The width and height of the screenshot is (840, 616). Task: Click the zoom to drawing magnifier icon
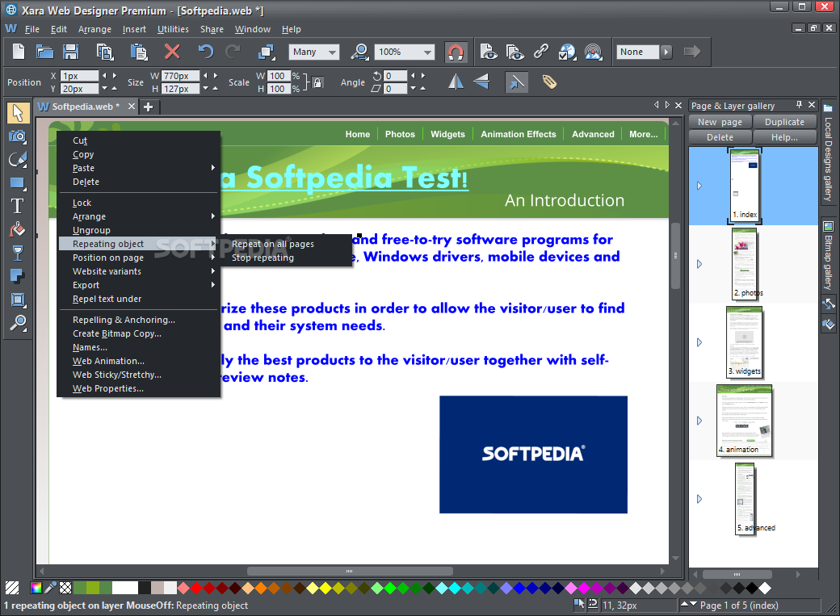pyautogui.click(x=360, y=52)
